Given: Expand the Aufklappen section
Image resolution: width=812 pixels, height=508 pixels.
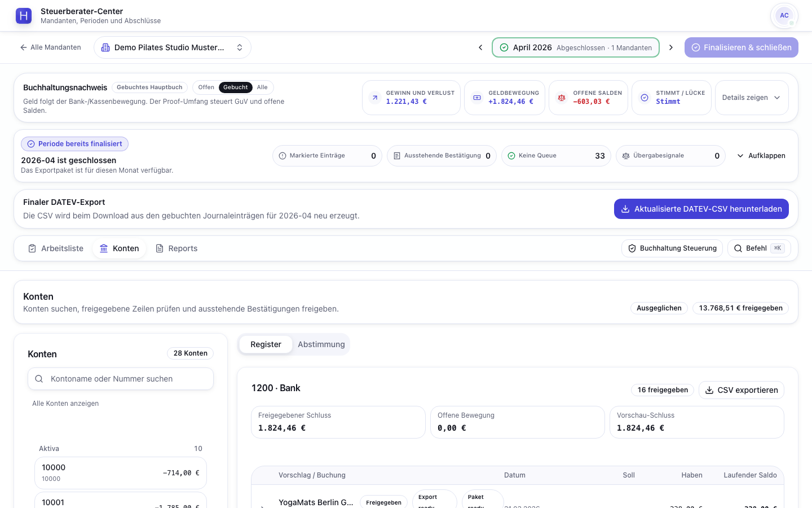Looking at the screenshot, I should point(761,156).
